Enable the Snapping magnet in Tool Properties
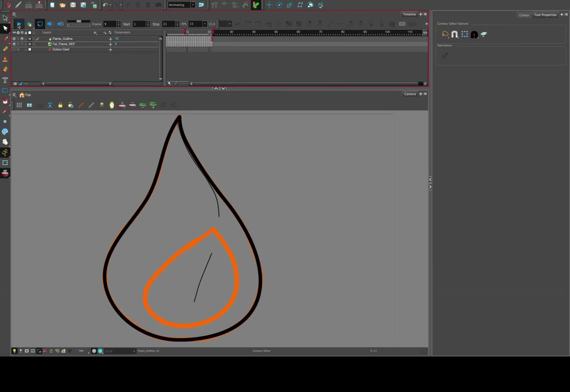570x392 pixels. click(455, 34)
